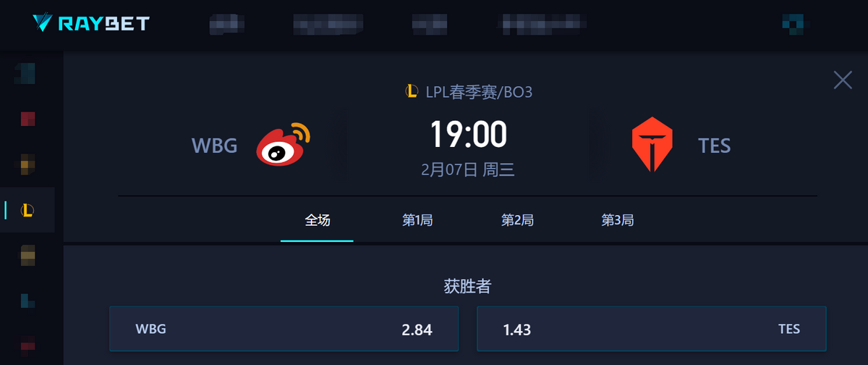Open the 第2局 tab
This screenshot has height=365, width=868.
517,220
